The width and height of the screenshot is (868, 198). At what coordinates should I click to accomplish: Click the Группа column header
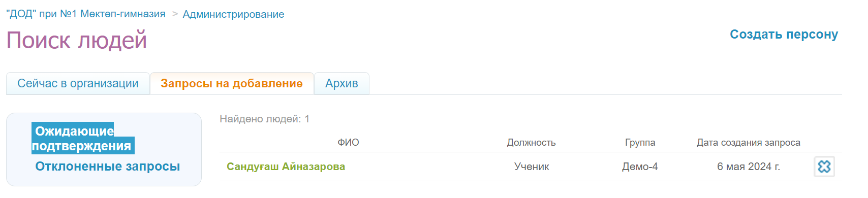point(640,143)
